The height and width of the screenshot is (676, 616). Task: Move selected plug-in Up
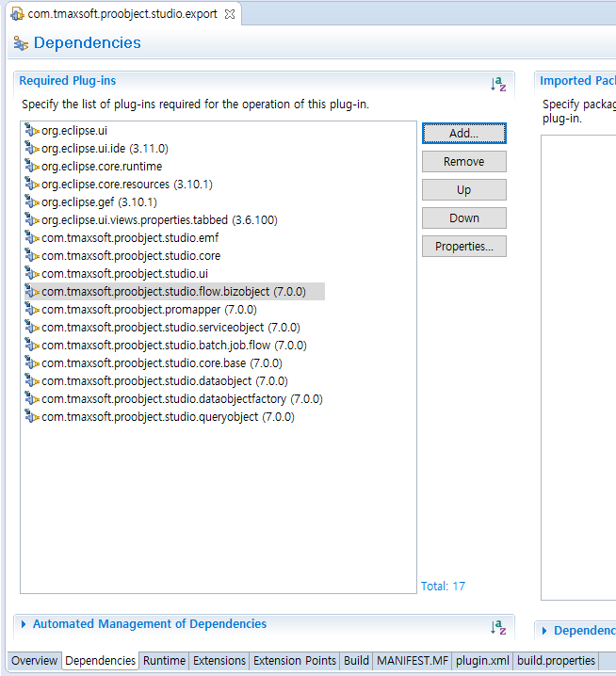[x=463, y=190]
